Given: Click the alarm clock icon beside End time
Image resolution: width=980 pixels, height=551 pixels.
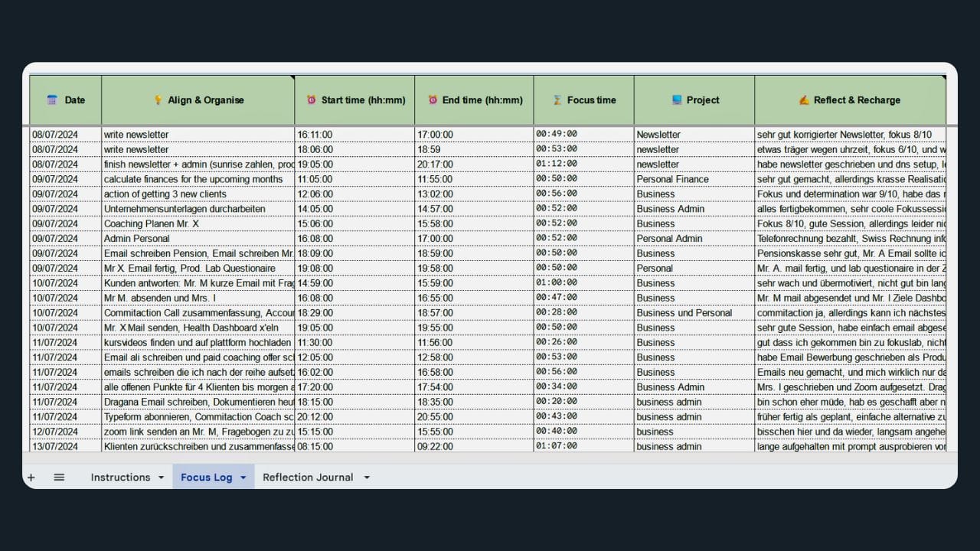Looking at the screenshot, I should tap(433, 100).
